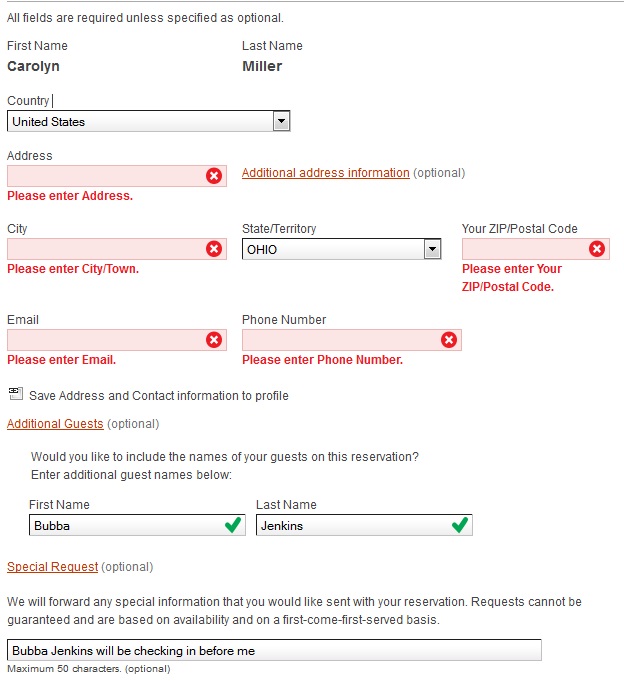Image resolution: width=624 pixels, height=681 pixels.
Task: Focus the Address input field
Action: point(105,176)
